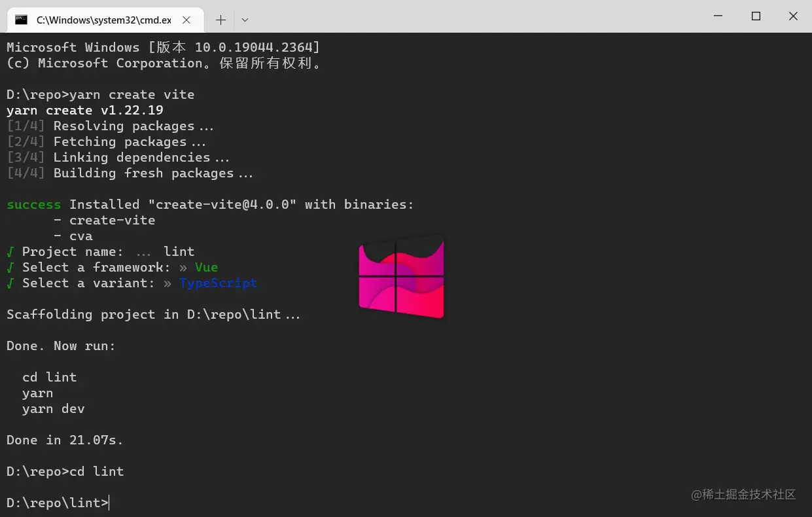This screenshot has width=812, height=517.
Task: Click the cyan Vue framework text
Action: pyautogui.click(x=206, y=267)
